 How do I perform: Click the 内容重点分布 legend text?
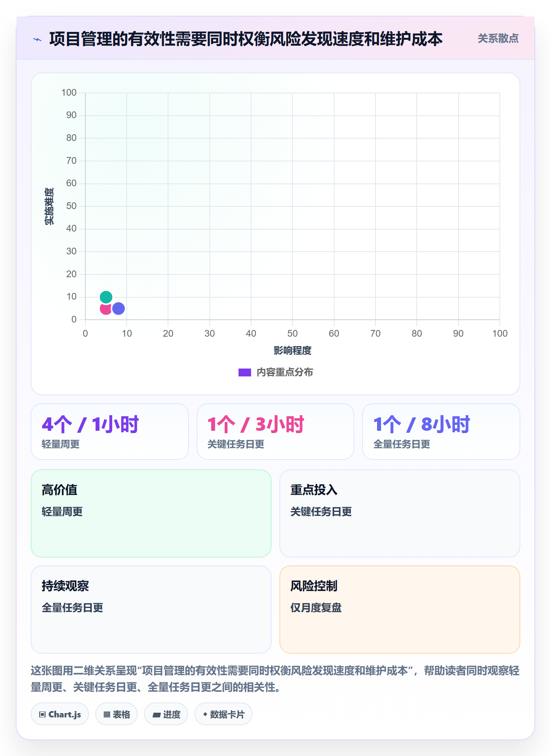(285, 372)
